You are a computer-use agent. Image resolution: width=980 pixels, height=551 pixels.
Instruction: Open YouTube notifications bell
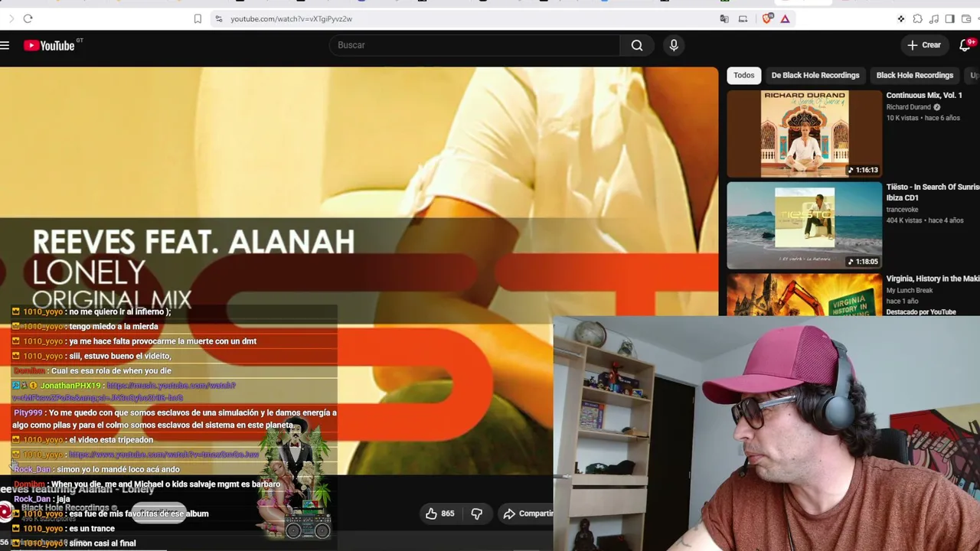point(965,45)
